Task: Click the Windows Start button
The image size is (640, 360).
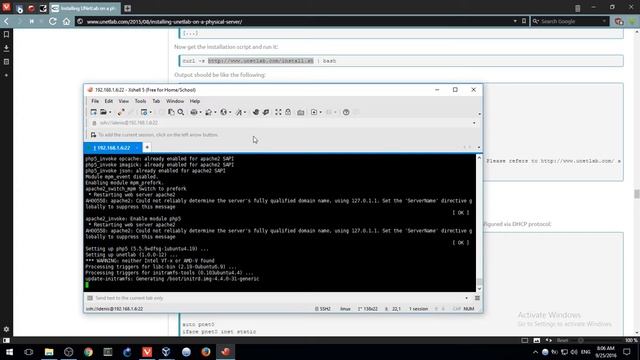Action: [9, 351]
